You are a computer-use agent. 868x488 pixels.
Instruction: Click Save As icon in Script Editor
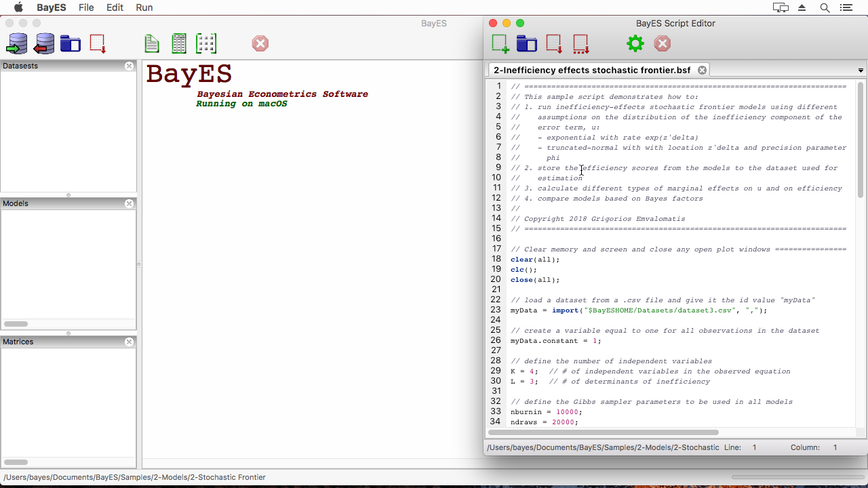click(x=581, y=44)
